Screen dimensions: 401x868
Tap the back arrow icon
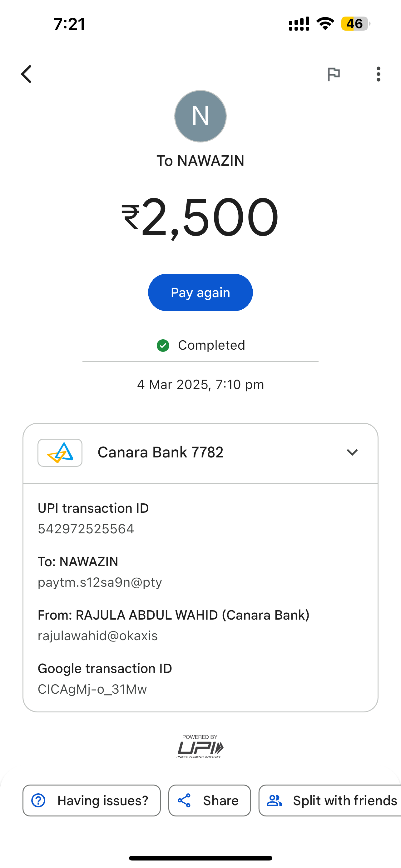pos(27,74)
